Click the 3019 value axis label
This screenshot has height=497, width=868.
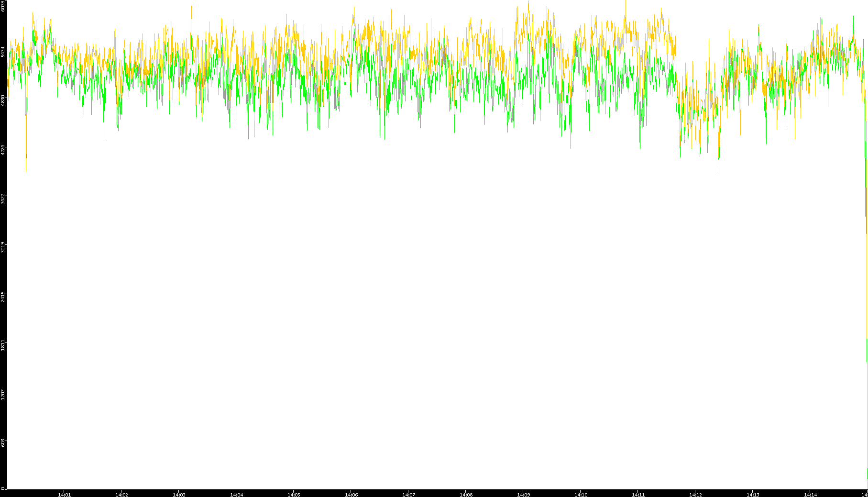pos(3,247)
